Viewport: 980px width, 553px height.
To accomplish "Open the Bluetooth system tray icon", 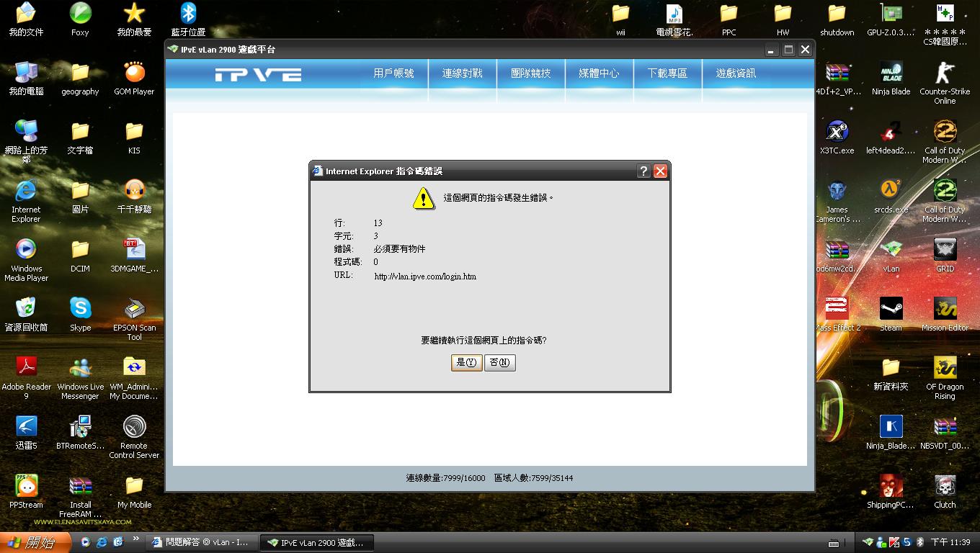I will click(919, 542).
